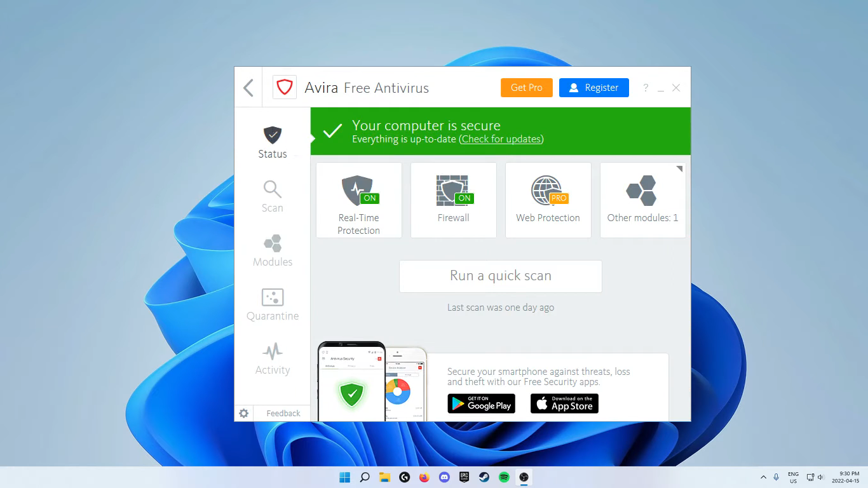Go back using the left arrow
Image resolution: width=868 pixels, height=488 pixels.
pyautogui.click(x=248, y=88)
